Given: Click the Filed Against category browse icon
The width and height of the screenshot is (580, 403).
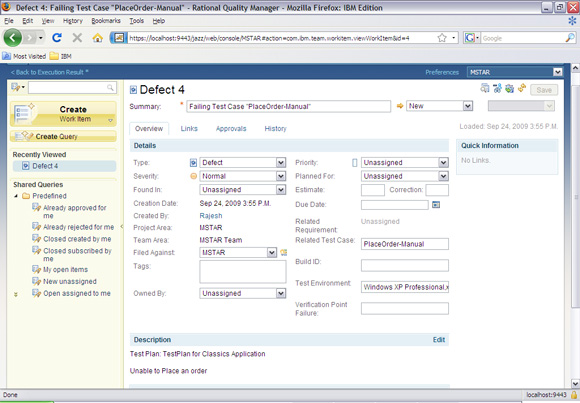Looking at the screenshot, I should (x=284, y=252).
